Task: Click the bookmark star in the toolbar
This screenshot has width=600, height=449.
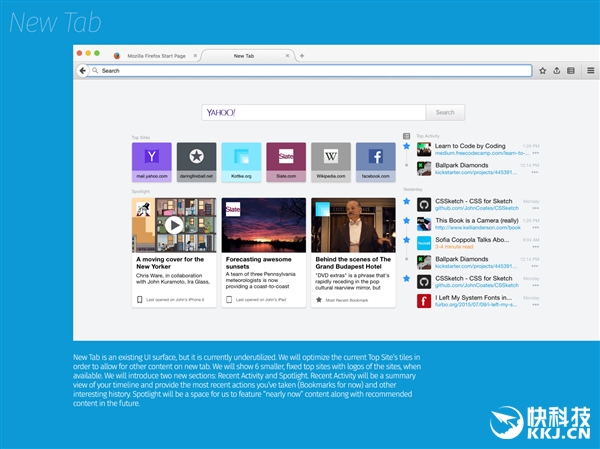Action: pos(543,71)
